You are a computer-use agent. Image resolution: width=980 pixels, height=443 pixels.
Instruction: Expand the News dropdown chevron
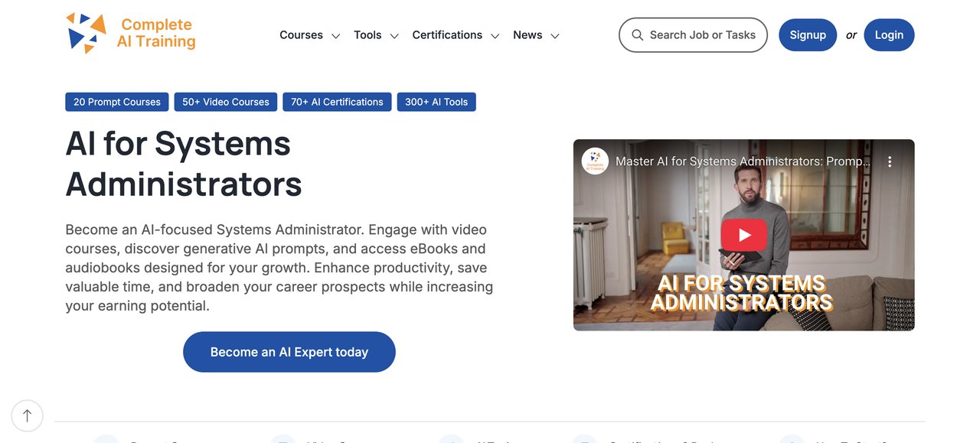click(x=555, y=36)
